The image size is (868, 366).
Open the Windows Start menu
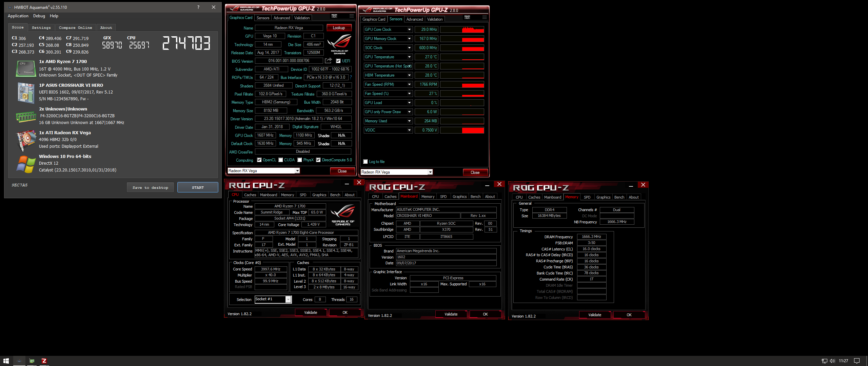tap(6, 361)
